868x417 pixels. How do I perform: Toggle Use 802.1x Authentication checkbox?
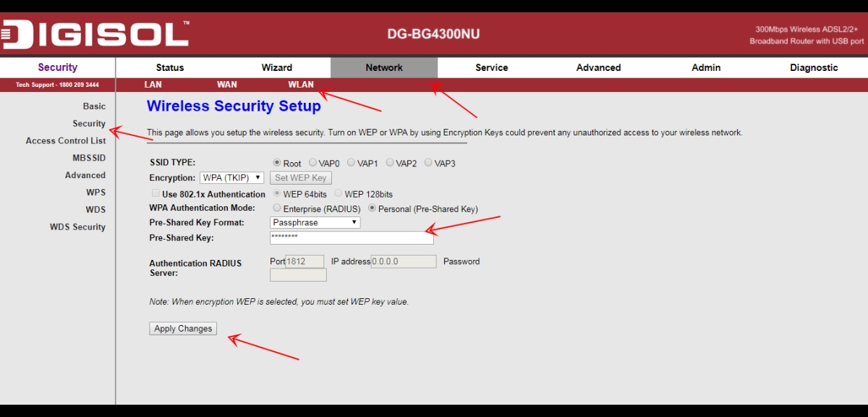[156, 194]
